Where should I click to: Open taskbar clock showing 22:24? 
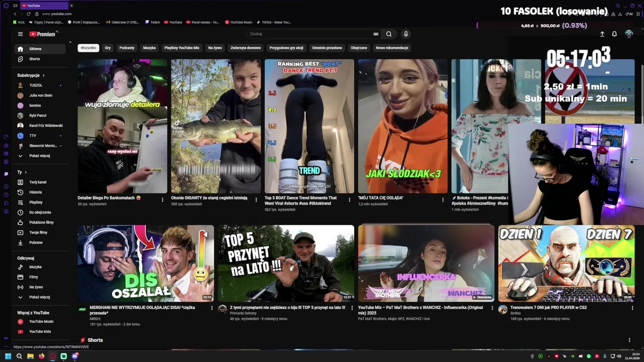pos(632,356)
